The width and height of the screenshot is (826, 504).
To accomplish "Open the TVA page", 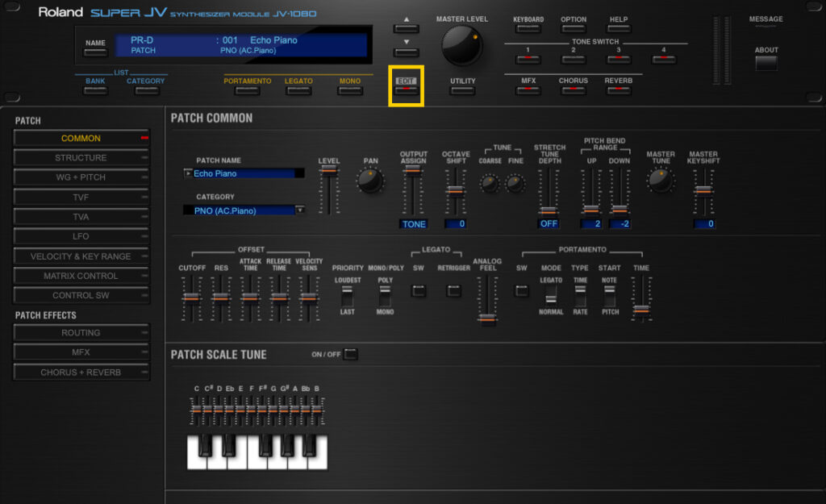I will 81,216.
